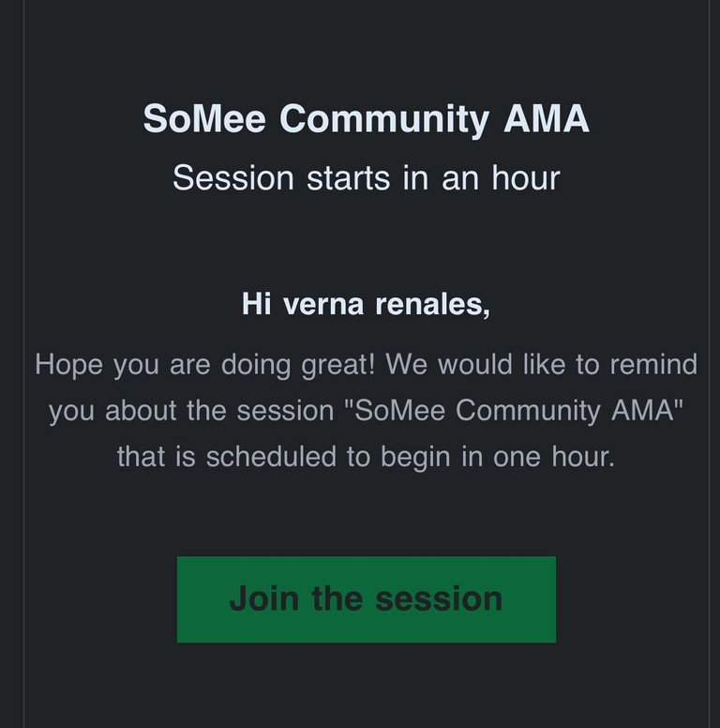
Task: Click the name verna in the greeting
Action: (x=323, y=305)
